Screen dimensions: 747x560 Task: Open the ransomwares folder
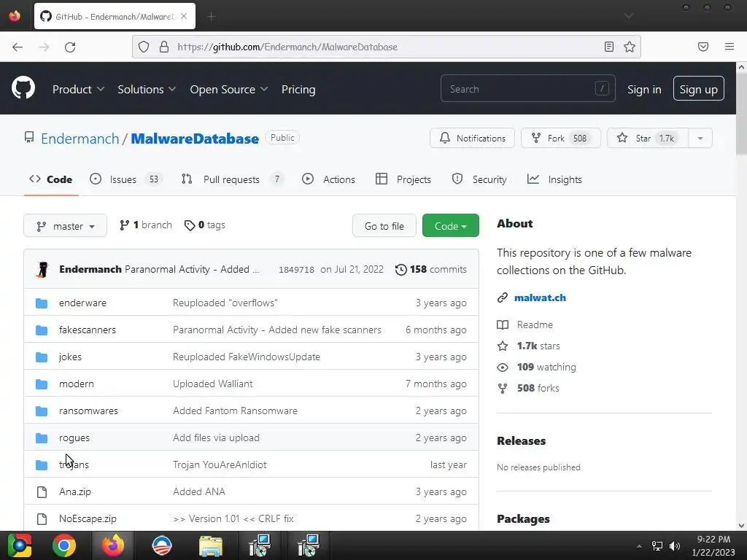tap(88, 411)
